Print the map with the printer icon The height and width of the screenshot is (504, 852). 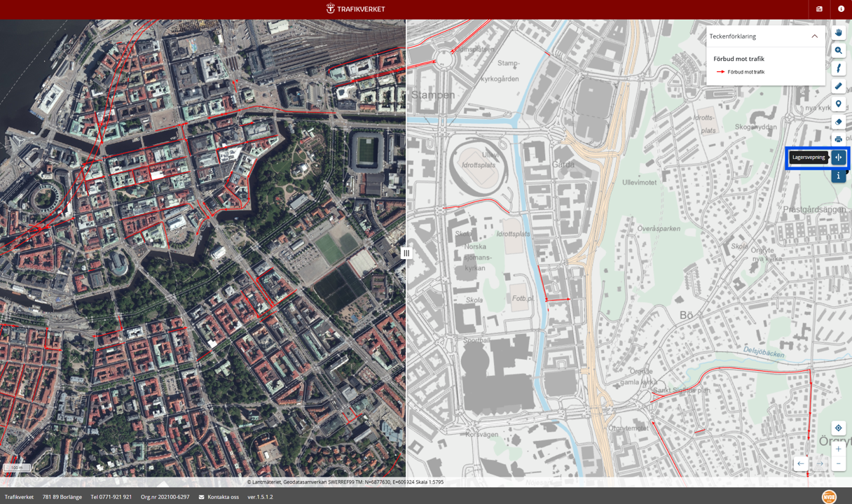click(838, 139)
